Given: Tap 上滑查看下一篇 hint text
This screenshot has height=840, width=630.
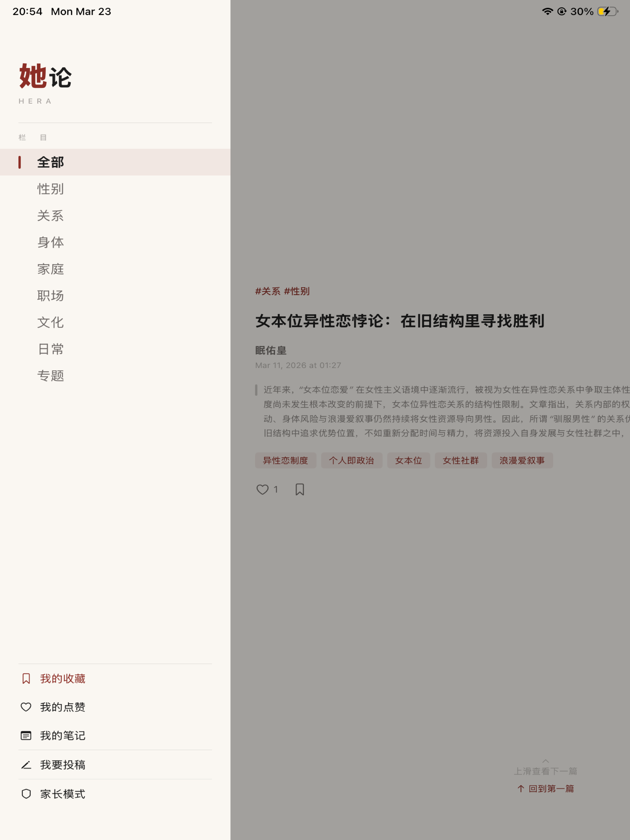Looking at the screenshot, I should coord(546,771).
